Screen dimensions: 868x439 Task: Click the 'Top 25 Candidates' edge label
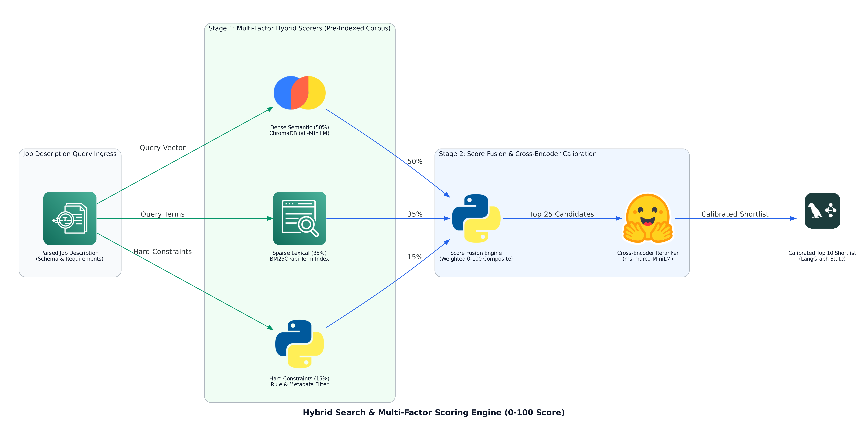tap(562, 214)
